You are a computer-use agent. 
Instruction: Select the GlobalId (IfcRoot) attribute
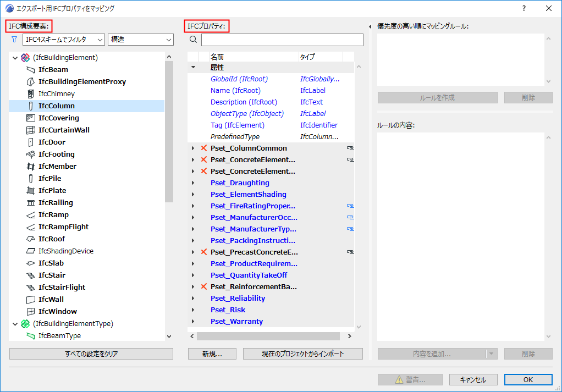[x=239, y=79]
